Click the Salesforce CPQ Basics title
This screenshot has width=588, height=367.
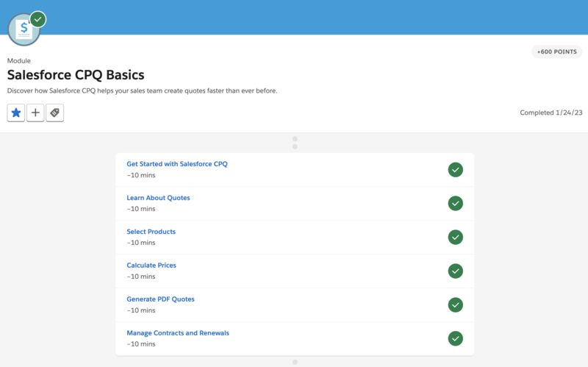(x=76, y=75)
